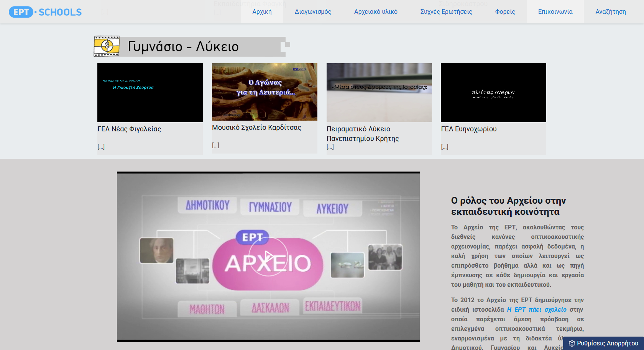Follow the Η ΕΡΤ πάει σχολείο link
644x350 pixels.
coord(537,309)
